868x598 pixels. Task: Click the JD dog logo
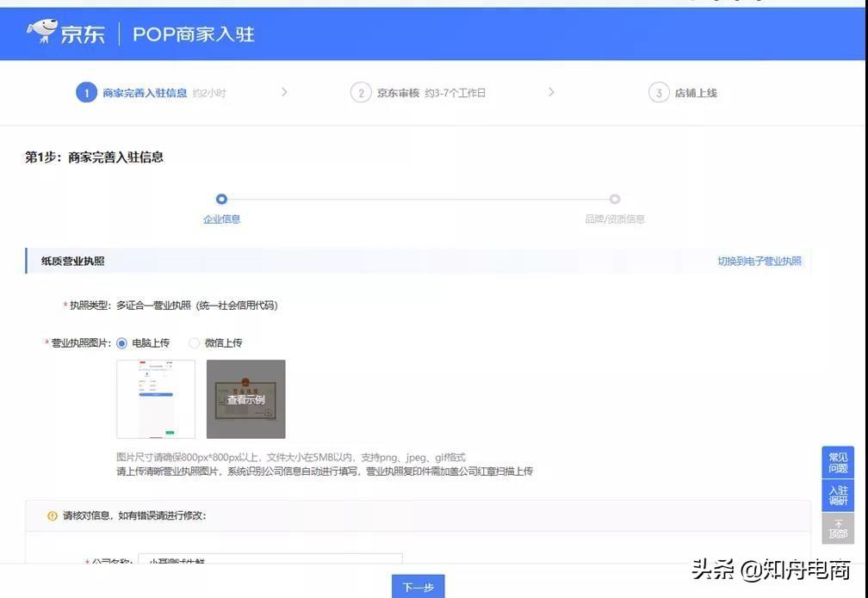click(x=41, y=30)
